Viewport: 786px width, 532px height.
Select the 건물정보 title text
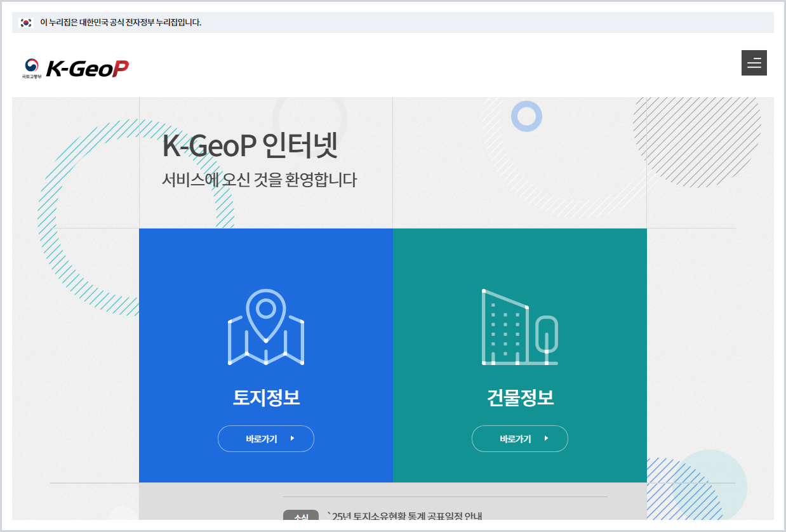[x=520, y=398]
